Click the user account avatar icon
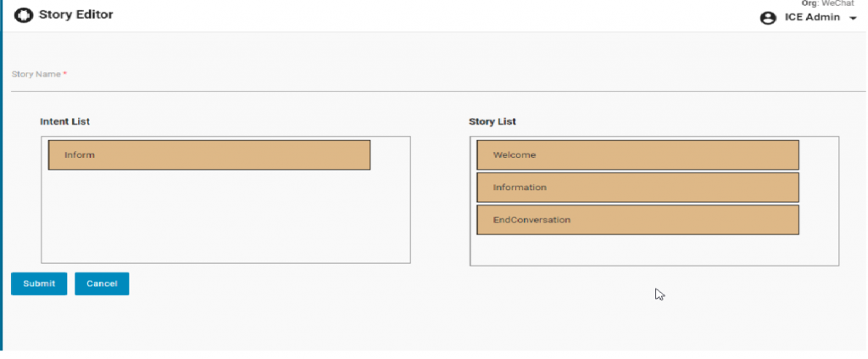Viewport: 868px width, 359px height. 768,18
